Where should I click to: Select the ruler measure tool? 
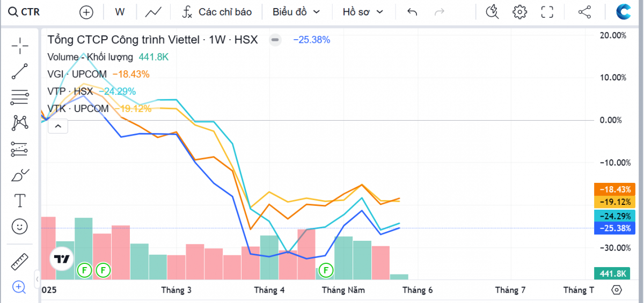pyautogui.click(x=20, y=262)
